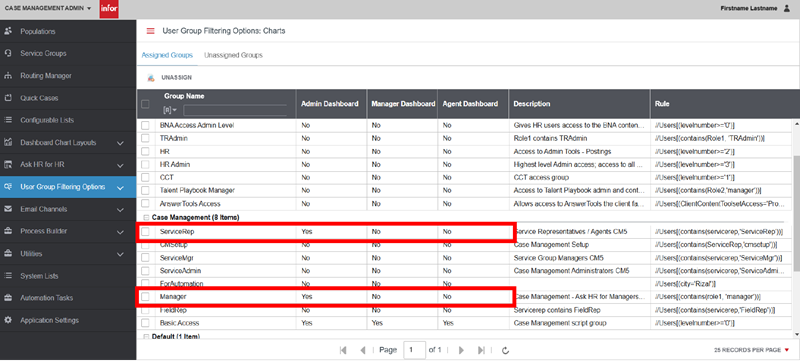The image size is (800, 361).
Task: Click the red Infor logo
Action: tap(109, 9)
